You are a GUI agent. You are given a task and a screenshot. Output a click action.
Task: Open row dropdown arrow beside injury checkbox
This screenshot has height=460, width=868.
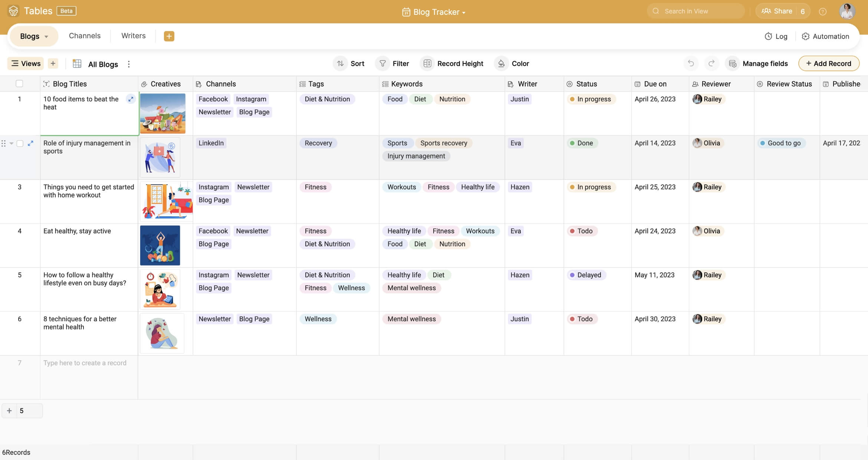[11, 144]
